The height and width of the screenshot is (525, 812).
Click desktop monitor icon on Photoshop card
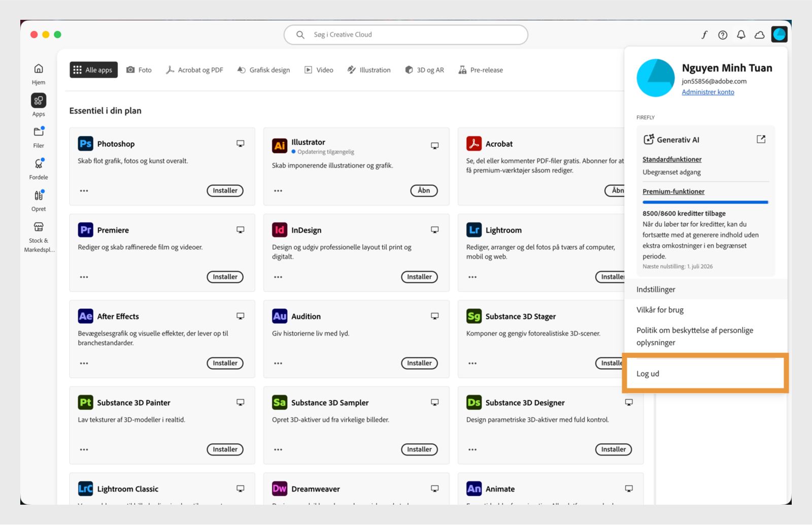241,144
